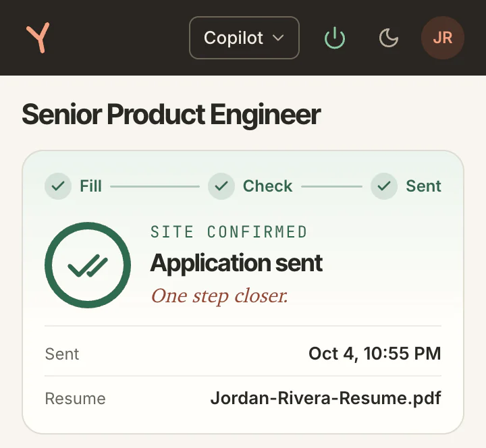
Task: Open the JR profile avatar menu
Action: click(443, 38)
